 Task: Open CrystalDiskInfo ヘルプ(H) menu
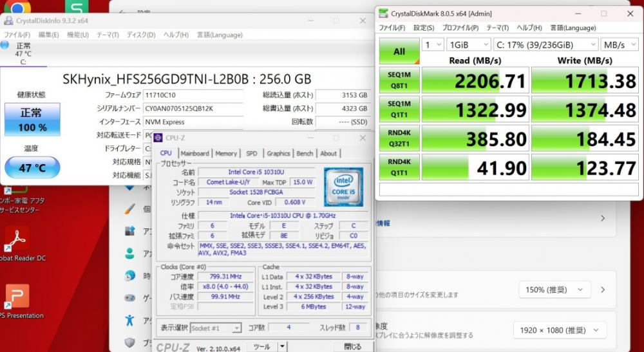176,35
